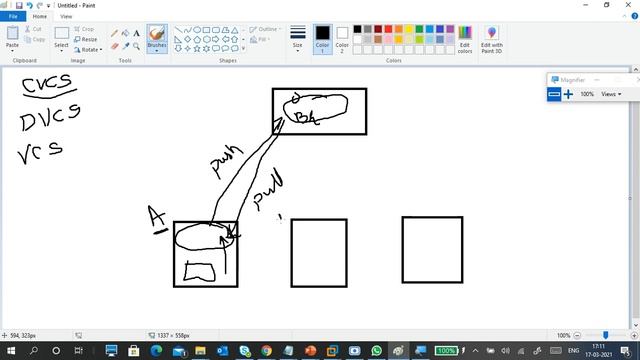Viewport: 640px width, 360px height.
Task: Click the Save icon in title bar
Action: 19,5
